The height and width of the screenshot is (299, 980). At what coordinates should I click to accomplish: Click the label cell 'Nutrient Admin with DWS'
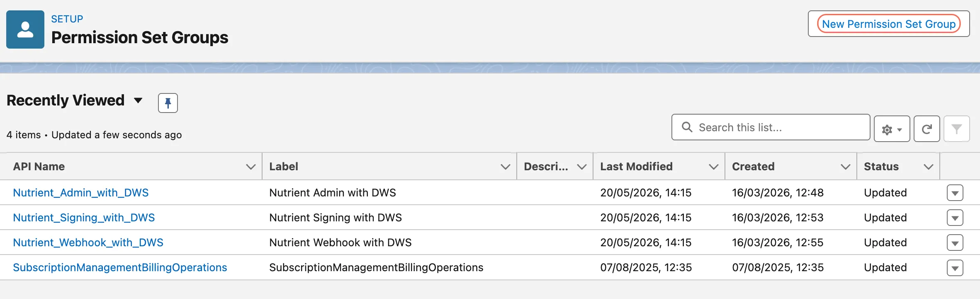333,193
